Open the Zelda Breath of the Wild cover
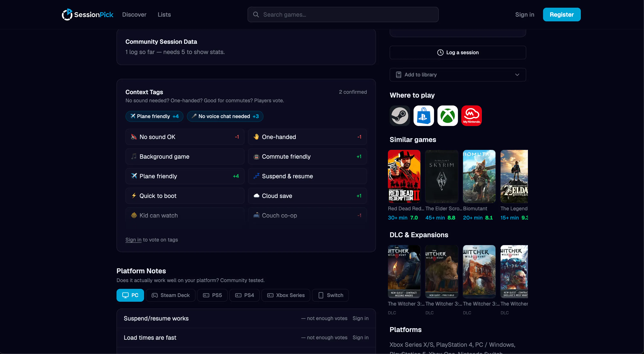 click(514, 176)
